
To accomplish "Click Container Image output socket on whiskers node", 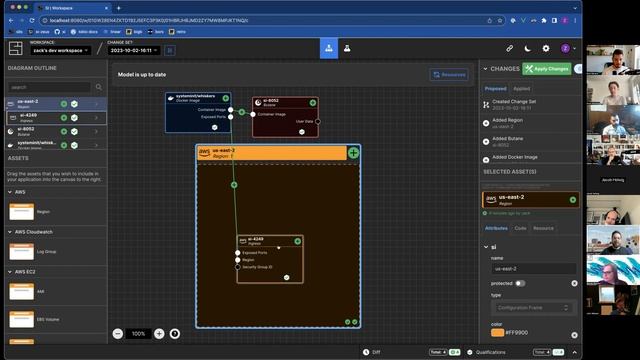I will pyautogui.click(x=231, y=110).
